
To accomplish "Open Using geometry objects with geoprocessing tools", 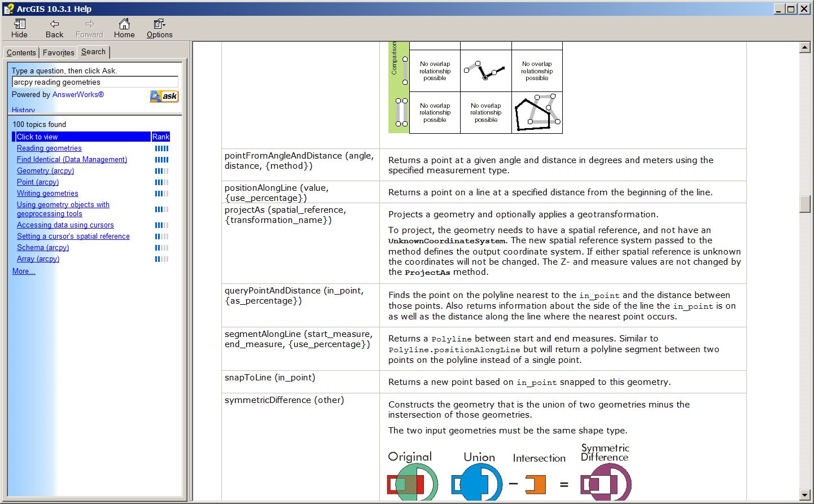I will point(63,209).
